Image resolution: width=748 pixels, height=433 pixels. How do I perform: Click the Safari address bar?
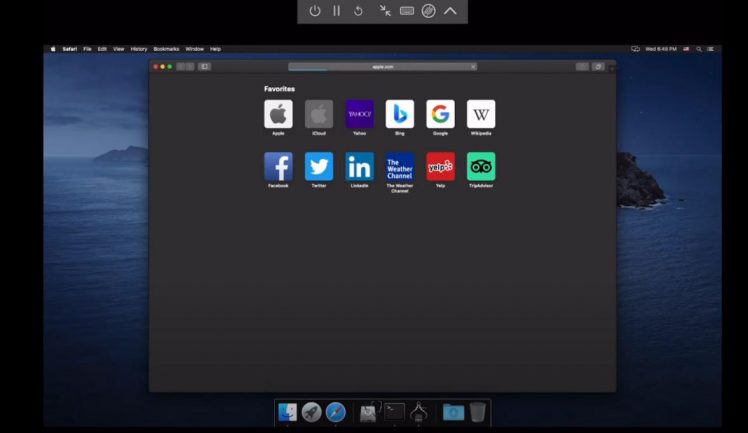(382, 67)
